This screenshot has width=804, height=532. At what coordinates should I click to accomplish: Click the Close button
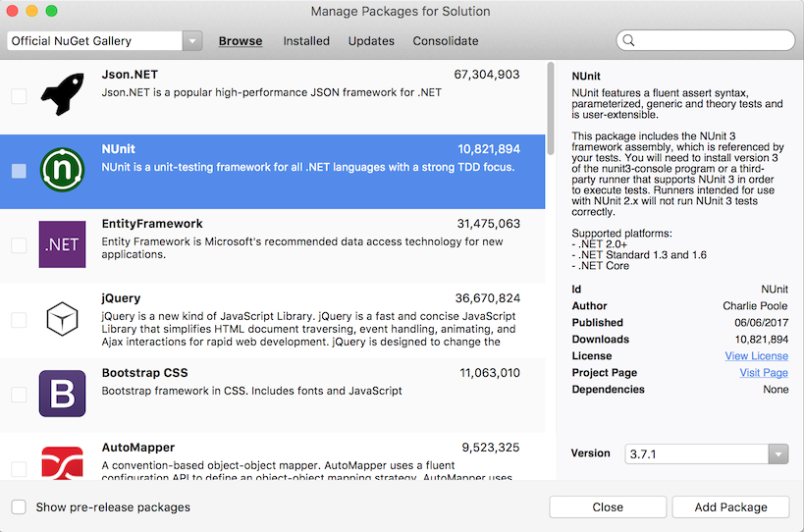608,506
